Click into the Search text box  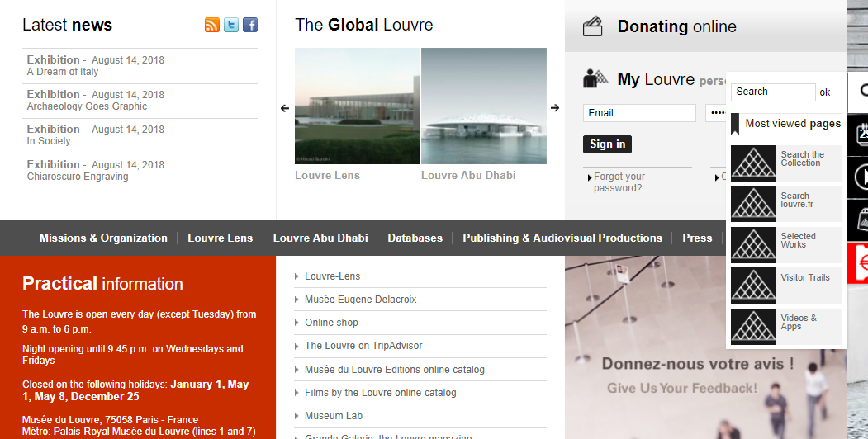[772, 92]
